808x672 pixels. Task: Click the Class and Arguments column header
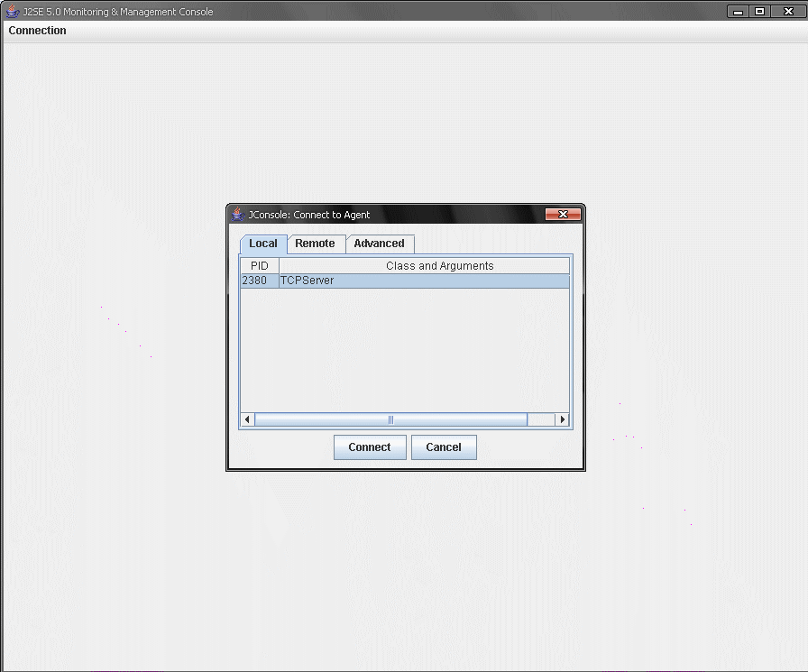[x=424, y=266]
